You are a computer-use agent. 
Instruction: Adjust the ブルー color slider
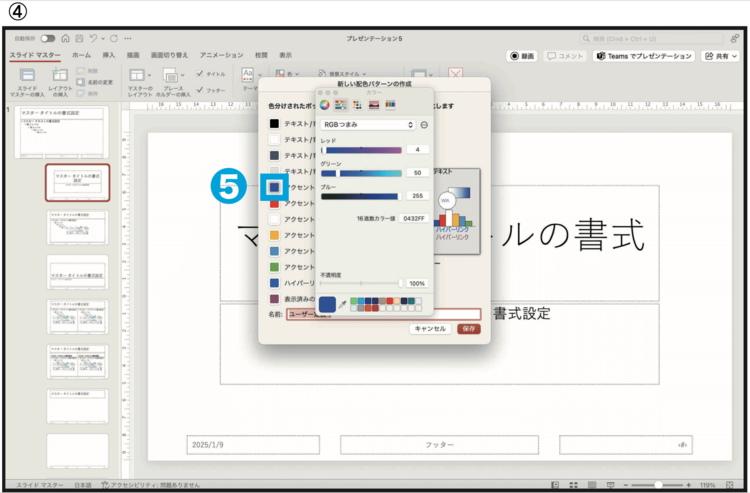(361, 196)
